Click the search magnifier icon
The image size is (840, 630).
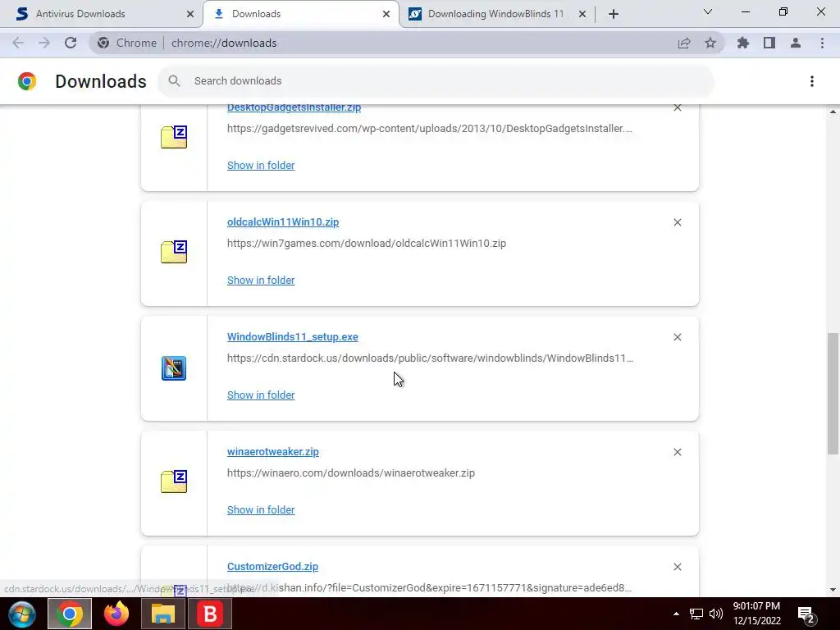tap(174, 81)
